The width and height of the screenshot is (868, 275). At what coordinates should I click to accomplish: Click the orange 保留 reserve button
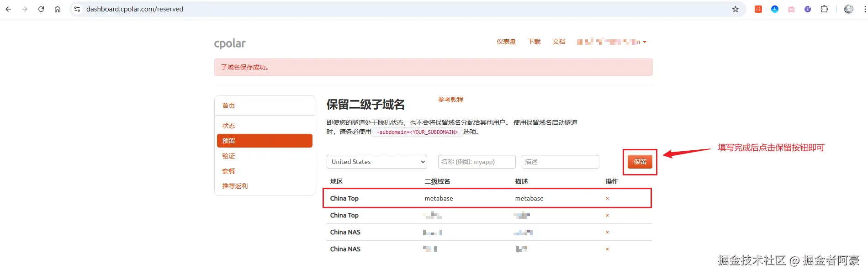pos(640,162)
